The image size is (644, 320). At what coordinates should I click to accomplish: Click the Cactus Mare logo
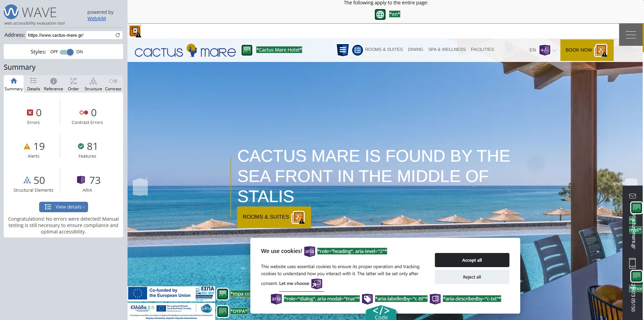(x=185, y=51)
